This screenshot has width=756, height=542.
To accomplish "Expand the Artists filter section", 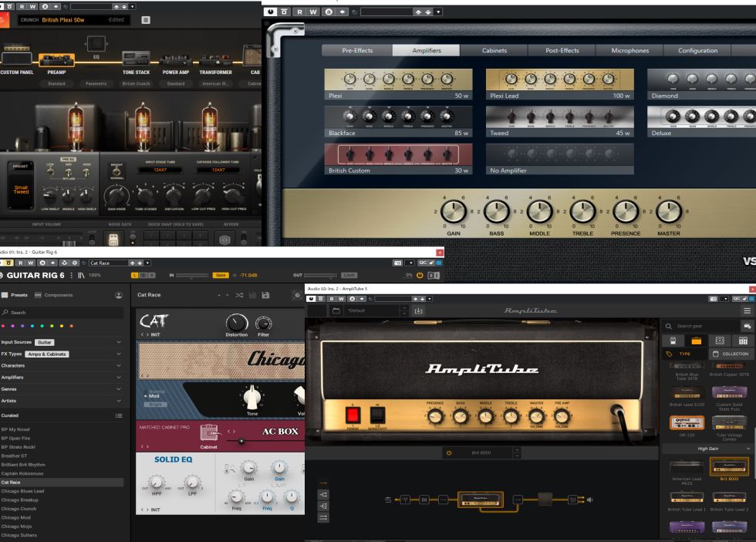I will [x=119, y=401].
